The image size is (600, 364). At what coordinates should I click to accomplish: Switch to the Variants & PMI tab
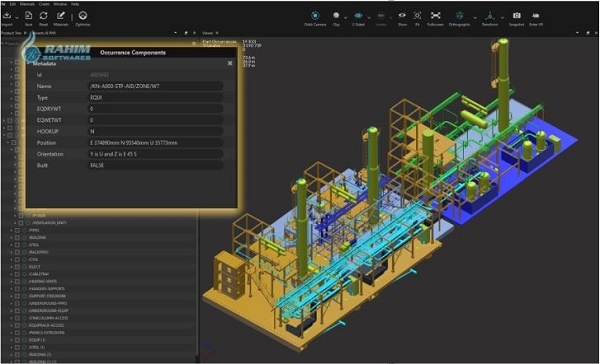point(44,33)
